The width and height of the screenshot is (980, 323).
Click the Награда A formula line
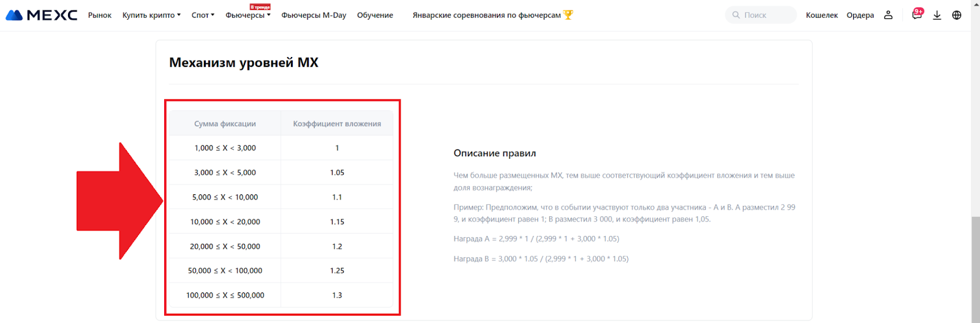536,238
